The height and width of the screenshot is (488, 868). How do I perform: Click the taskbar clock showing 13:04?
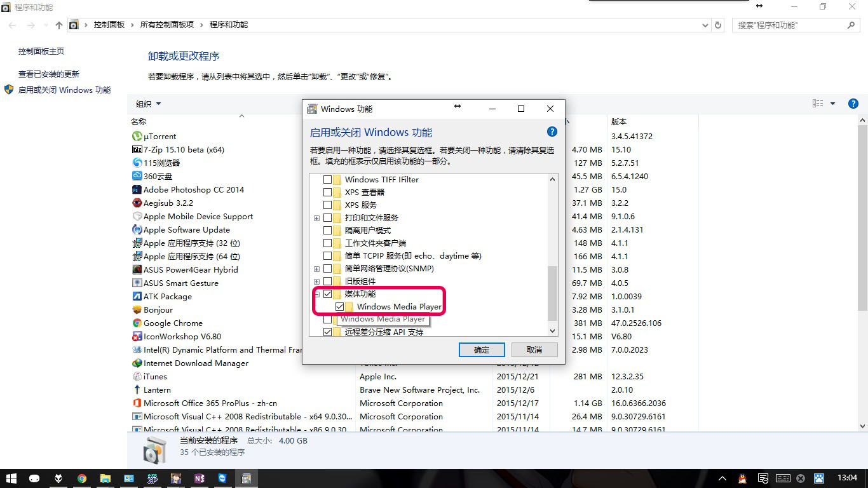pyautogui.click(x=848, y=478)
